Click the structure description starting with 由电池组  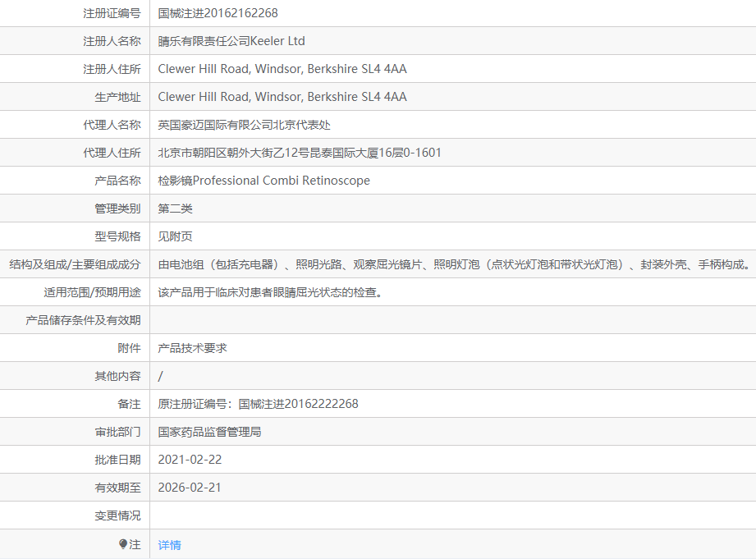click(x=453, y=264)
